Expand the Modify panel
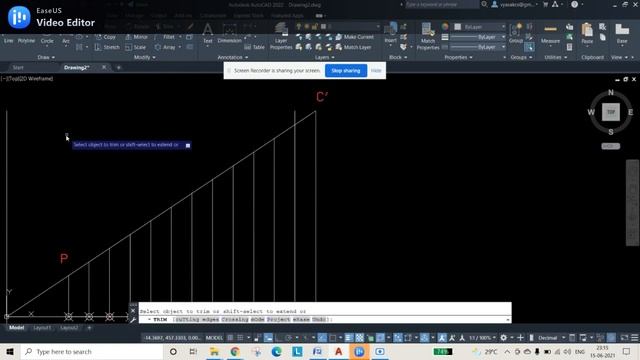640x360 pixels. click(x=144, y=58)
